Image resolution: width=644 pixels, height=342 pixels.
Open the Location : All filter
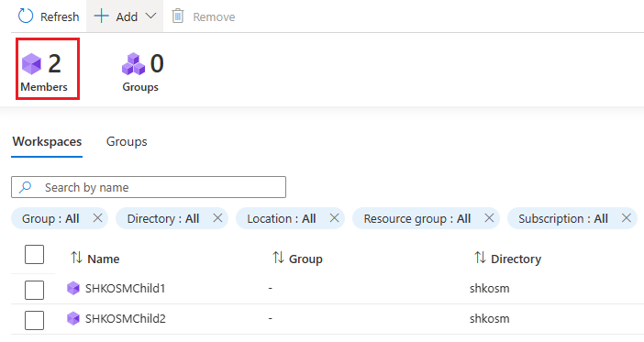tap(282, 219)
